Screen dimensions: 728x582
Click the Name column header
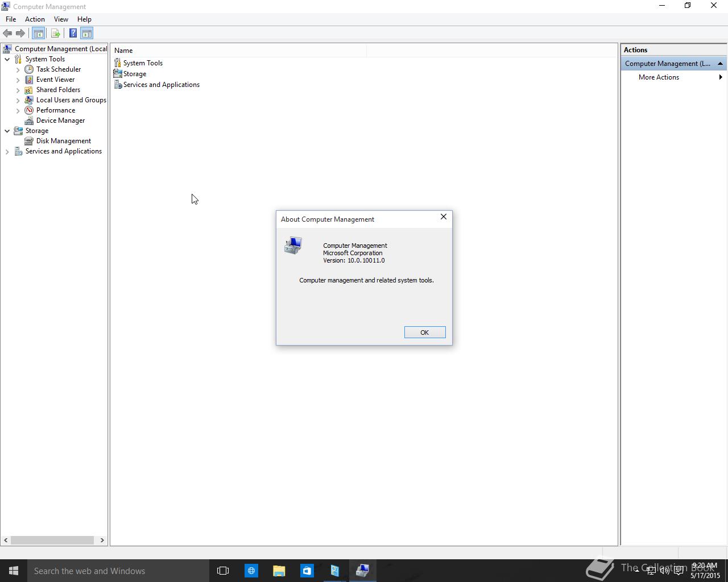point(238,51)
